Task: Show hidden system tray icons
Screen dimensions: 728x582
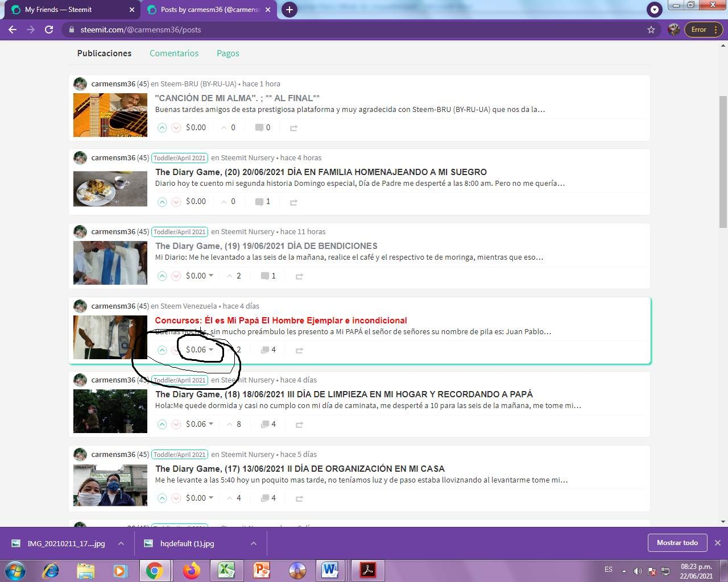Action: click(x=624, y=571)
